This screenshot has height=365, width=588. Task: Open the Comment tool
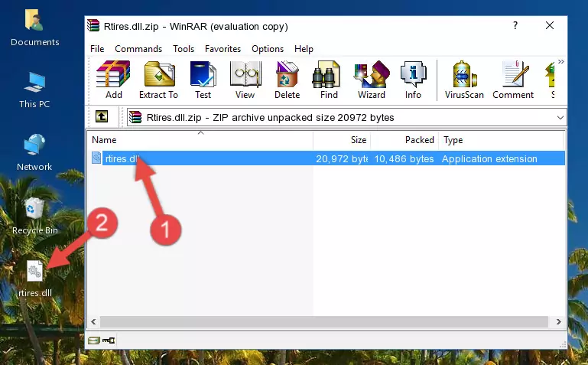coord(513,80)
